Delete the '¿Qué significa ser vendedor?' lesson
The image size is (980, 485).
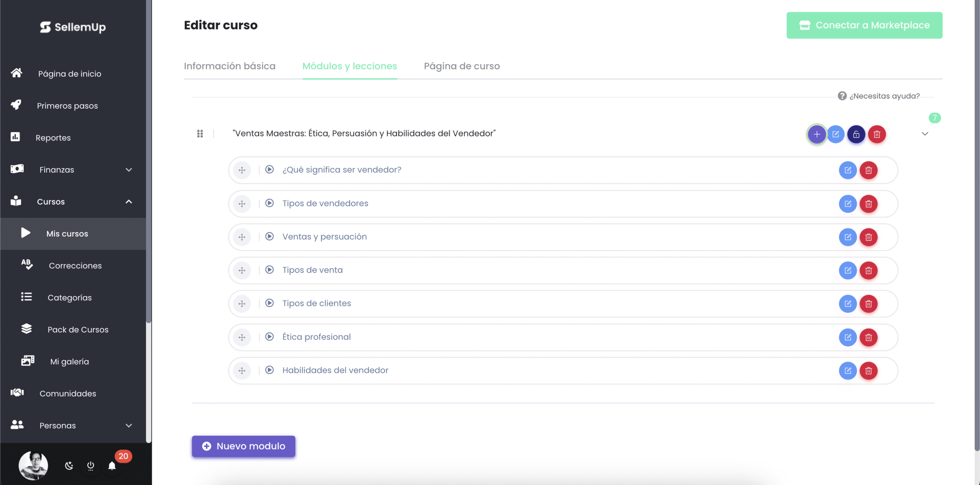(x=869, y=170)
